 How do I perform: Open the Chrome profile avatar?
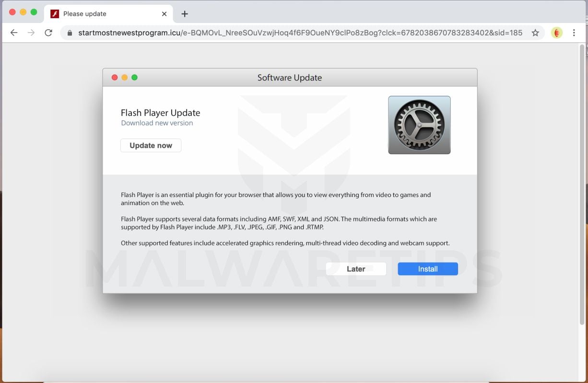(556, 33)
